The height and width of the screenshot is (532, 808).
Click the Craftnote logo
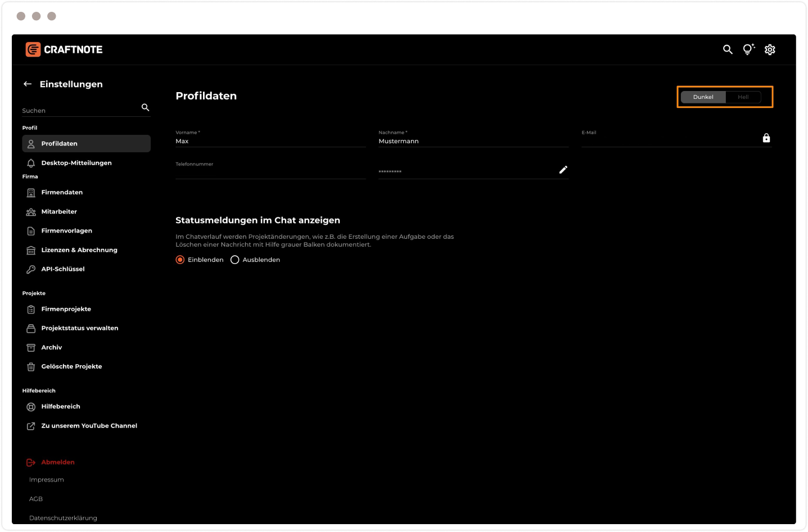click(x=64, y=49)
